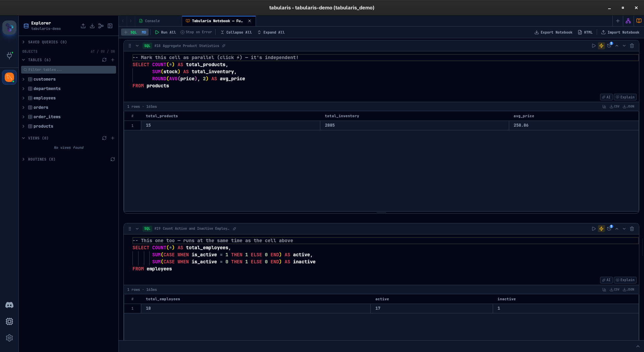This screenshot has height=352, width=644.
Task: Toggle parallel execution on cell #19
Action: point(601,229)
